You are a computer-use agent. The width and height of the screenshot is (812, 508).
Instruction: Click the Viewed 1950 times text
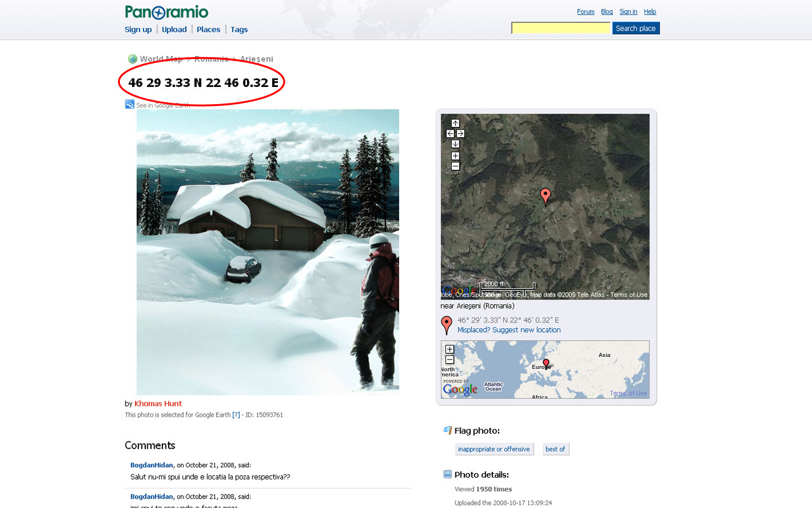[x=483, y=490]
